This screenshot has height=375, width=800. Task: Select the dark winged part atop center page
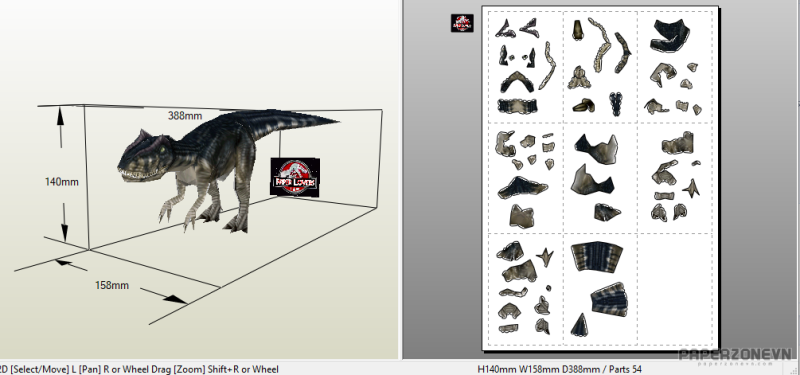coord(596,148)
